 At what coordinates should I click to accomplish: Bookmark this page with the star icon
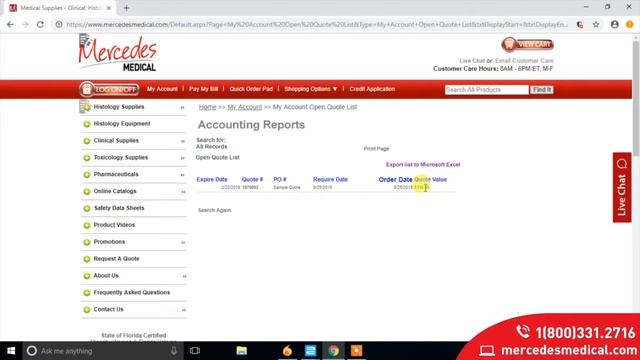point(596,24)
